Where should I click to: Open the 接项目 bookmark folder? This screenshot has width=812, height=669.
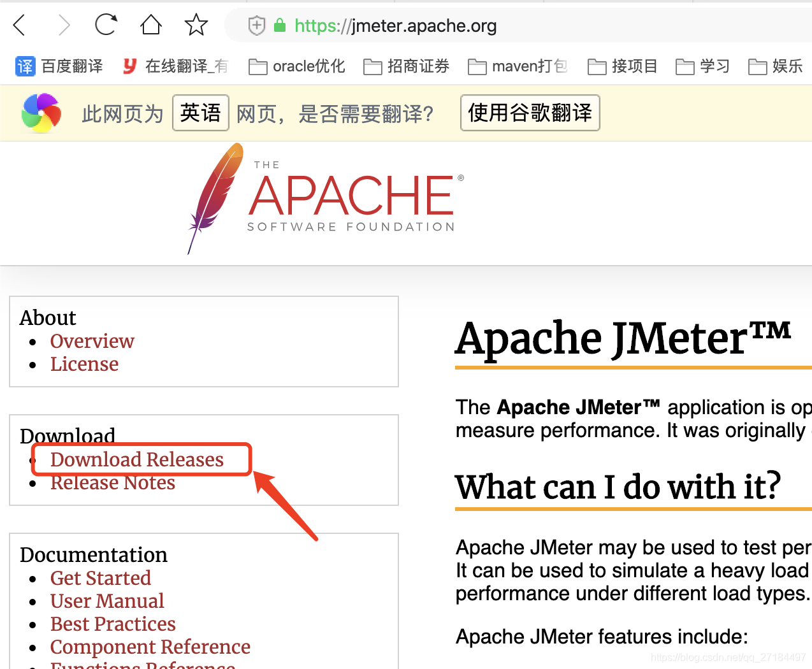click(623, 66)
